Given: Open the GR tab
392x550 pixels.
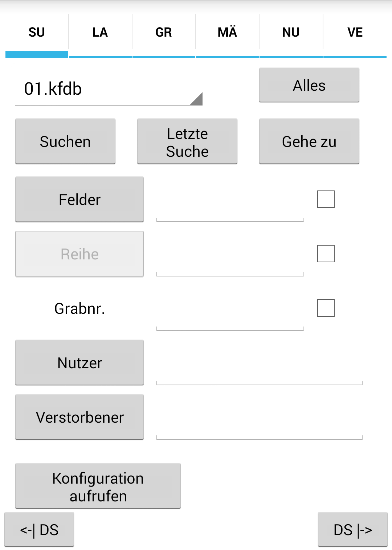Looking at the screenshot, I should click(x=164, y=32).
